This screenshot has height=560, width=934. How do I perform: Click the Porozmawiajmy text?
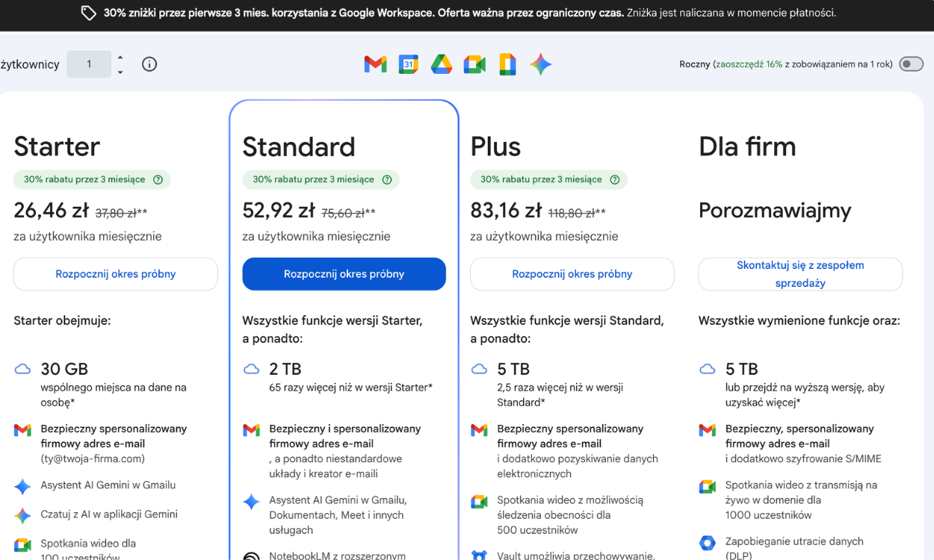coord(775,211)
